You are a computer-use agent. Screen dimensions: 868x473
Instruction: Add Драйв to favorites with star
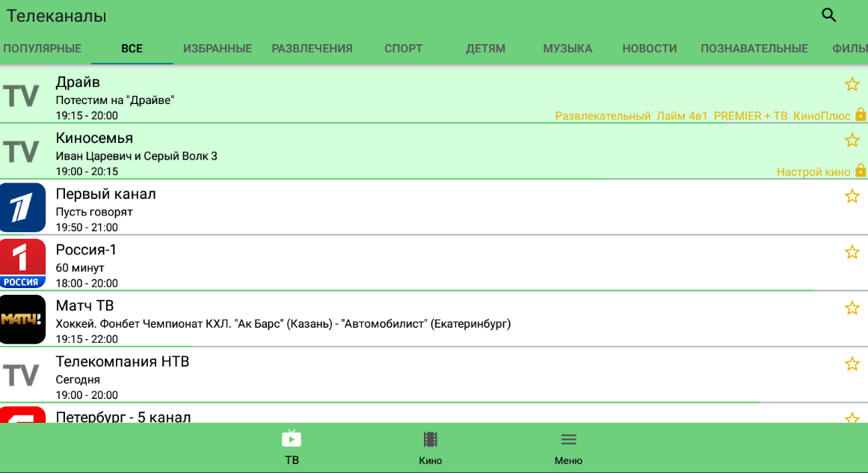click(x=852, y=84)
